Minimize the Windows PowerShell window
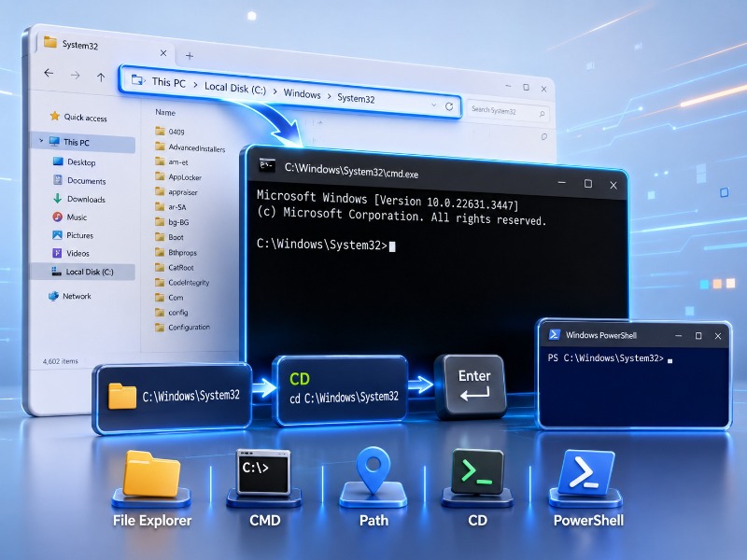Viewport: 747px width, 560px height. pyautogui.click(x=679, y=336)
